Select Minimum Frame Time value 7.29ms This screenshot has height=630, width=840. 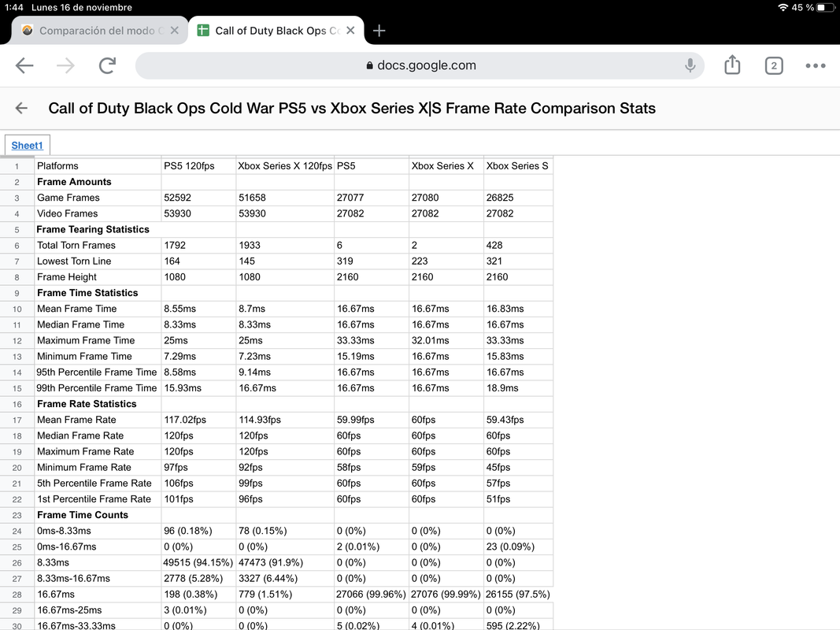click(x=198, y=356)
